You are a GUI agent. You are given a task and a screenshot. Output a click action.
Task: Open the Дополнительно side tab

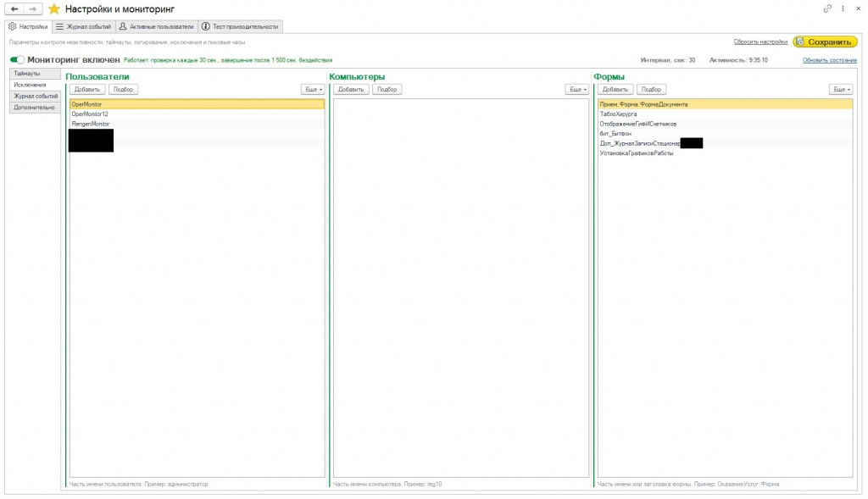(x=35, y=108)
